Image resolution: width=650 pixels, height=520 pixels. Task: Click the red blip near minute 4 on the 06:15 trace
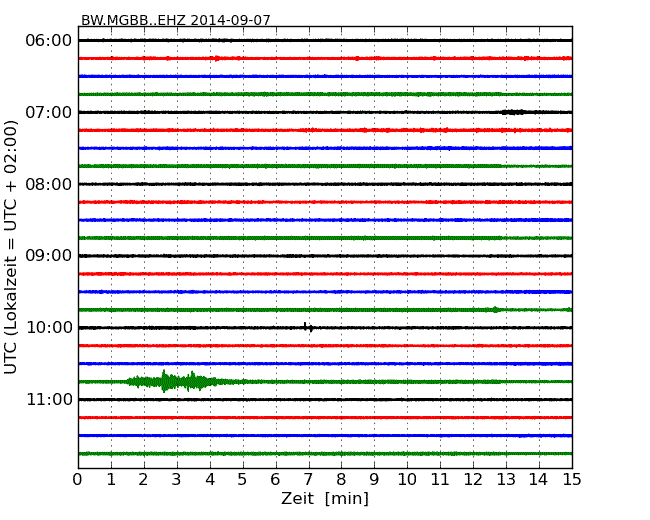[217, 58]
